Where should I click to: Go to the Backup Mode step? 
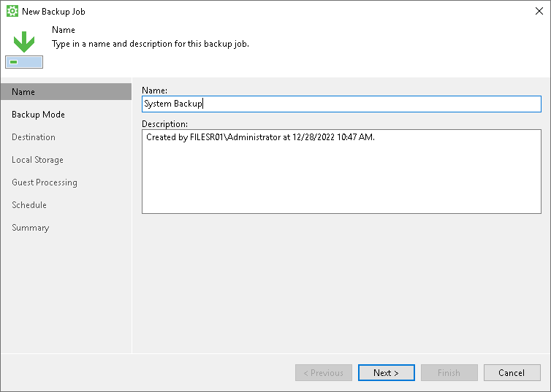point(38,115)
